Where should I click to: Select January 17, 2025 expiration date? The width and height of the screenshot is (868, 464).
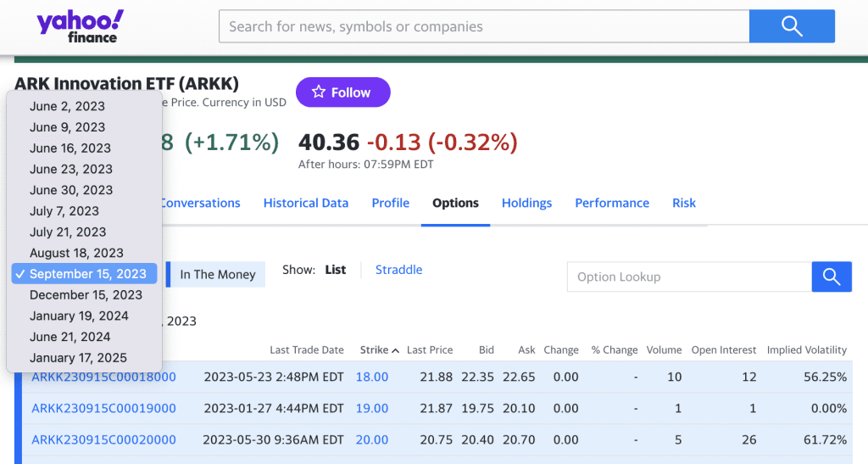point(84,358)
